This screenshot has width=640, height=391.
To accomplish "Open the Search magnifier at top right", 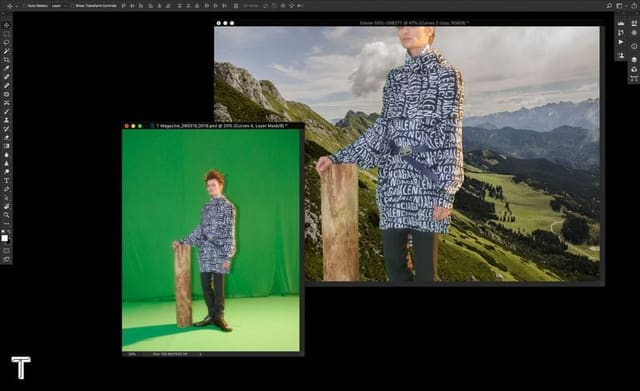I will [609, 5].
